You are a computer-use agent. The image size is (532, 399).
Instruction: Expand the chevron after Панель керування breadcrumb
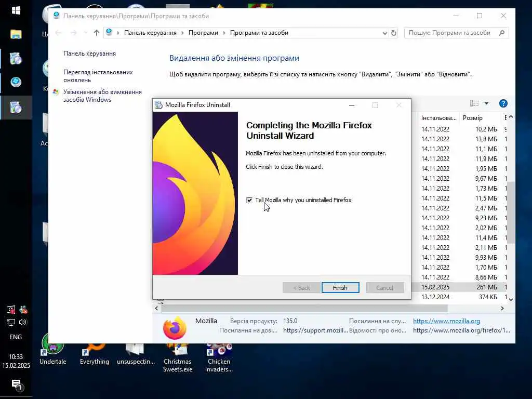pyautogui.click(x=182, y=33)
